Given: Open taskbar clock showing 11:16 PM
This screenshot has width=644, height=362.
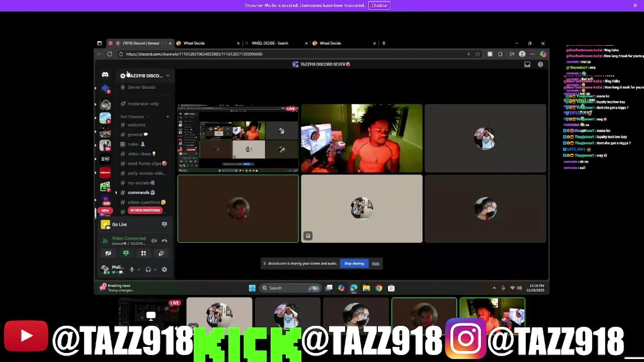Looking at the screenshot, I should [535, 288].
